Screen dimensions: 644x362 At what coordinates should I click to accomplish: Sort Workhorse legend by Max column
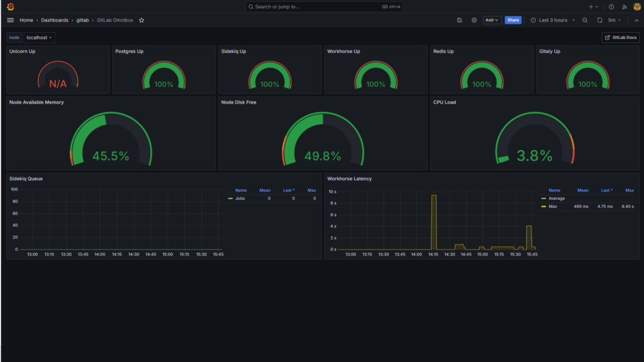pos(630,190)
